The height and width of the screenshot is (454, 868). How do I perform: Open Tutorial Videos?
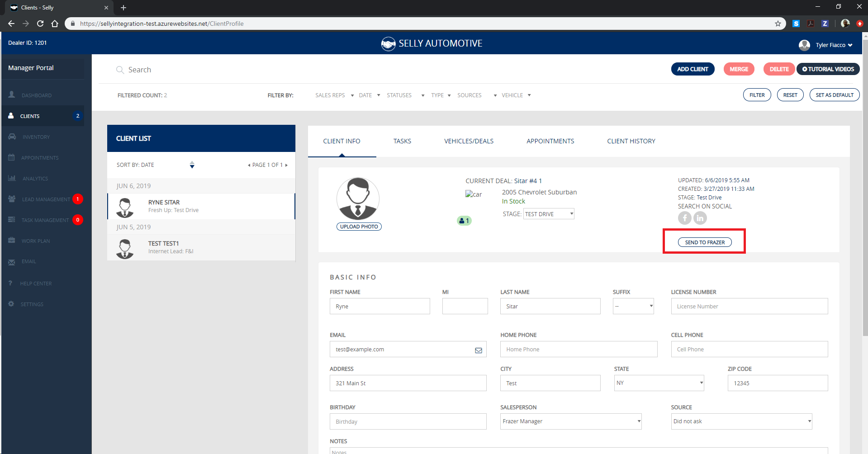coord(828,69)
